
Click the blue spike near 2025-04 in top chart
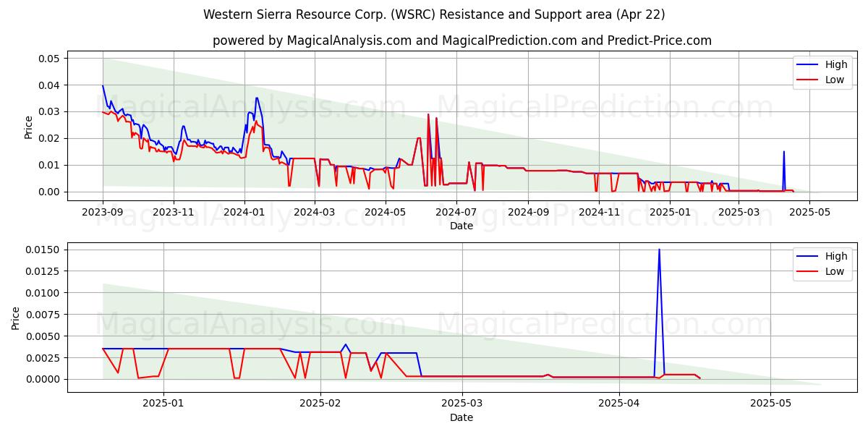click(x=783, y=152)
